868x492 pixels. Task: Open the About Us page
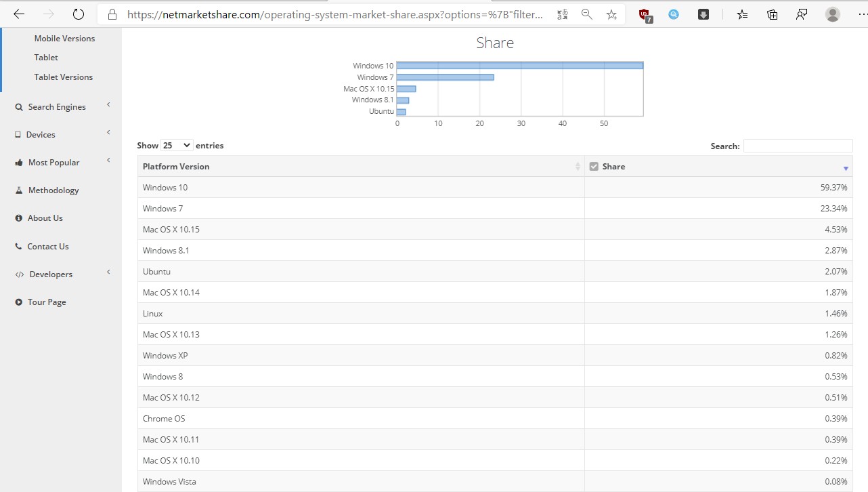45,218
